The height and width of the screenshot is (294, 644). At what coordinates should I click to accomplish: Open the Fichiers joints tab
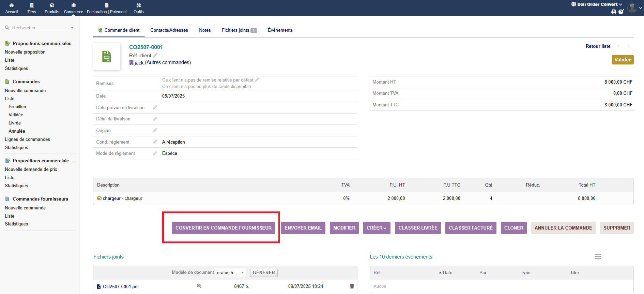tap(239, 30)
